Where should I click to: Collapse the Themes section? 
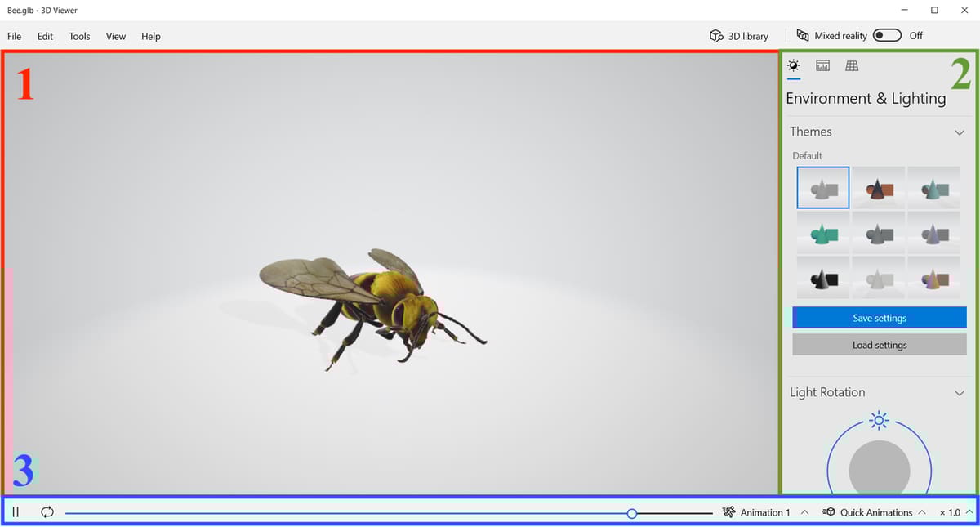tap(960, 132)
